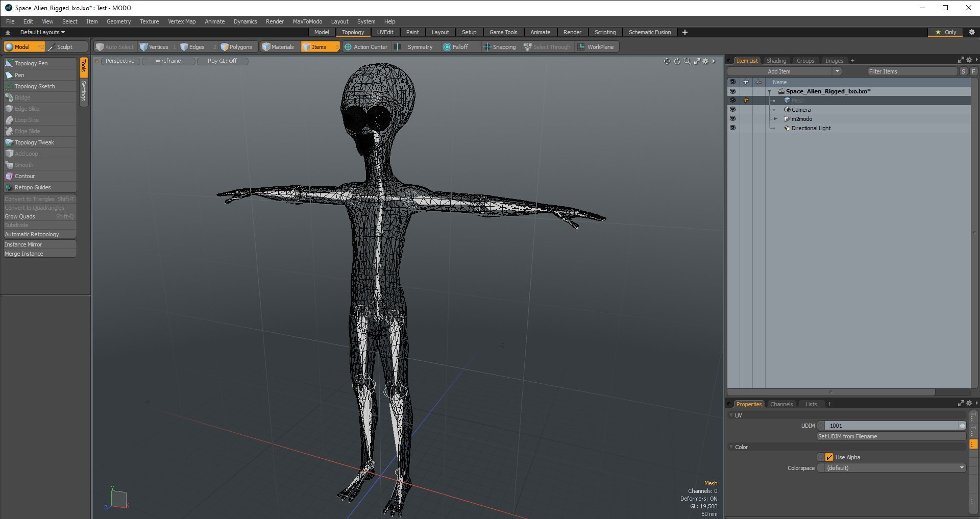Click Instance Mirror button
980x519 pixels.
(40, 244)
